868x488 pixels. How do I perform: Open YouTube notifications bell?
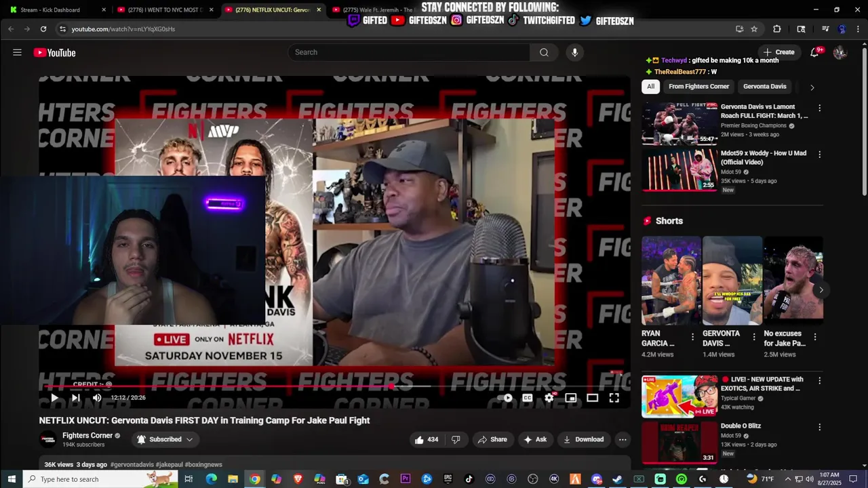814,52
